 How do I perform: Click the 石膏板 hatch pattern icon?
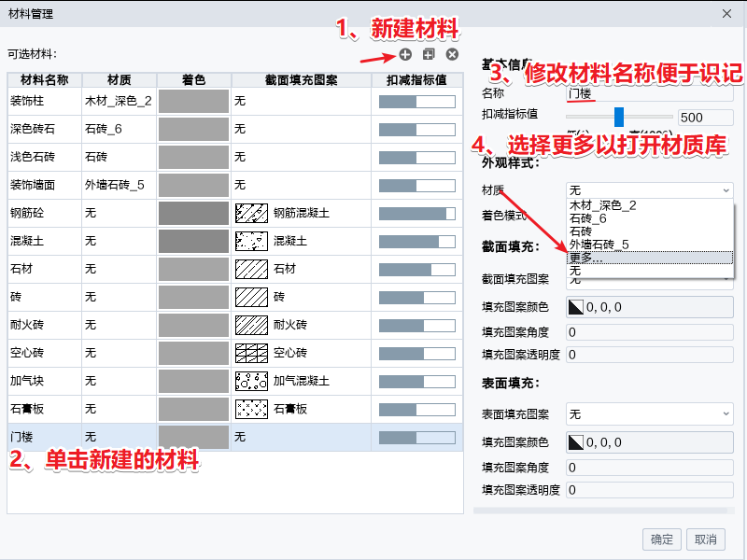tap(251, 410)
